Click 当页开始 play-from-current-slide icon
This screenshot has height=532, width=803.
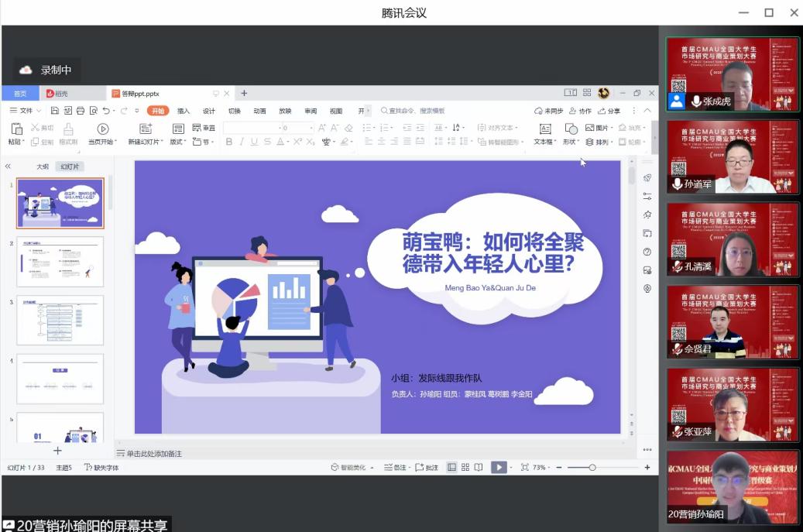[103, 129]
